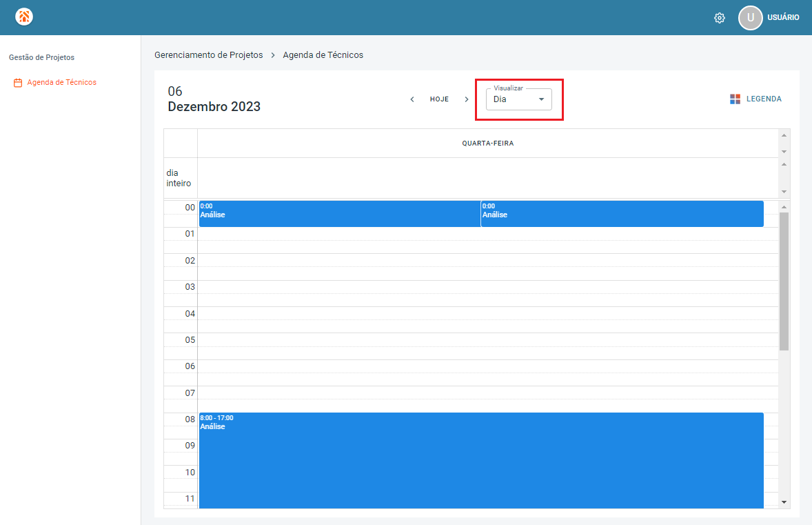The height and width of the screenshot is (525, 812).
Task: Click the orange house logo icon
Action: click(x=24, y=17)
